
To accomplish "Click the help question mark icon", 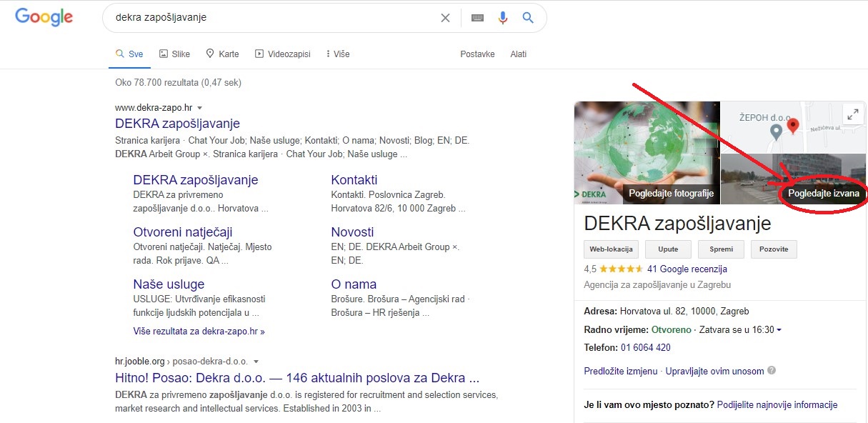I will pyautogui.click(x=772, y=371).
